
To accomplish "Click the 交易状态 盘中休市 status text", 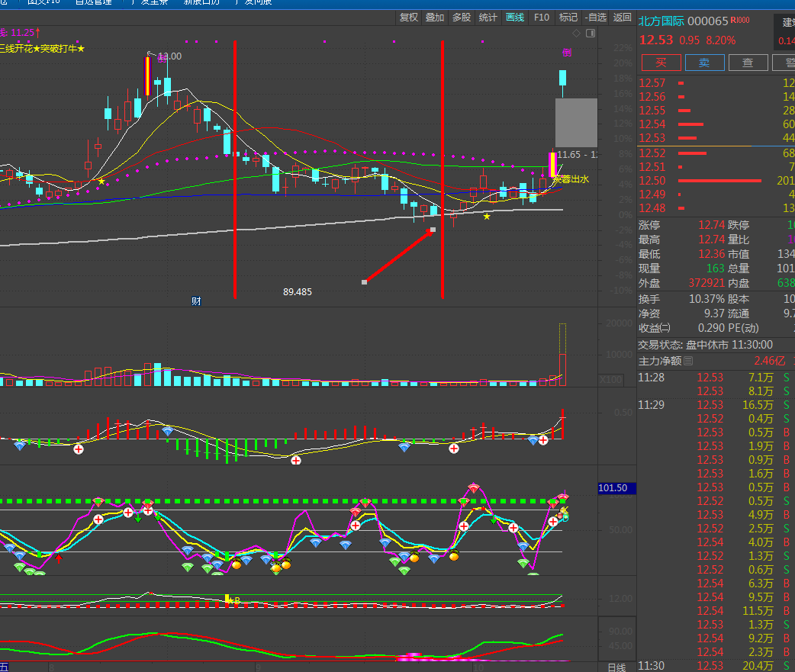I will [x=705, y=345].
